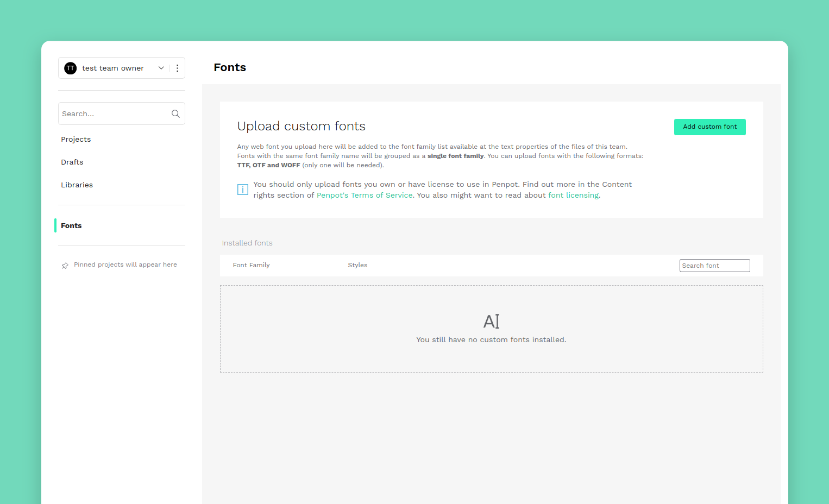Select the Fonts sidebar item

click(71, 226)
